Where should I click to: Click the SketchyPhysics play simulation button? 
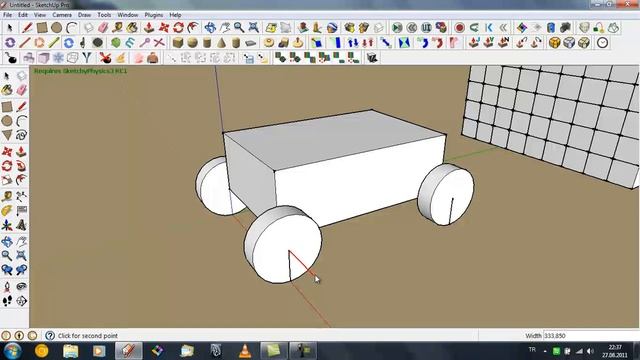[x=397, y=28]
